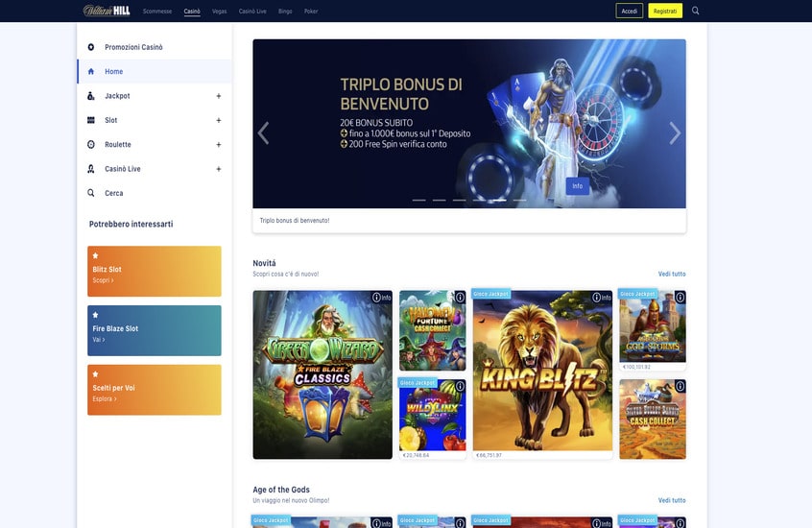Click the €20,748.64 jackpot amount
This screenshot has height=528, width=812.
tap(416, 455)
